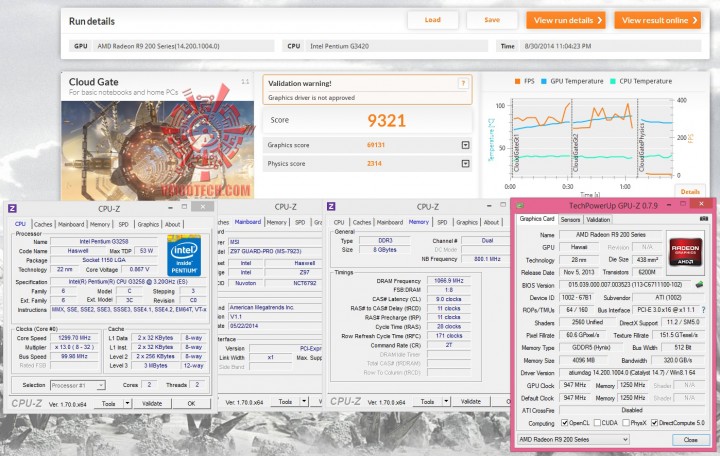Click the CPU-Z logo icon in the memory timings window title bar

(331, 207)
